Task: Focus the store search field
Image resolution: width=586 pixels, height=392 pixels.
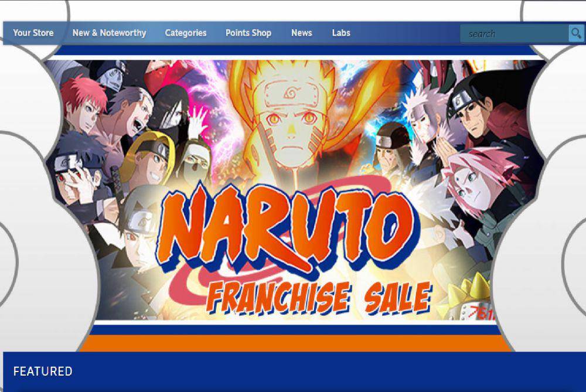Action: pyautogui.click(x=515, y=33)
